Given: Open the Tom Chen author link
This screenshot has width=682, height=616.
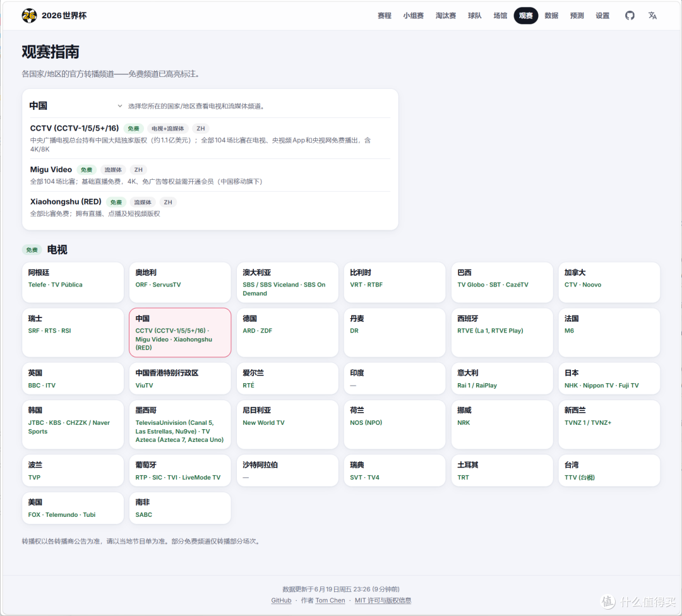Looking at the screenshot, I should (x=330, y=600).
